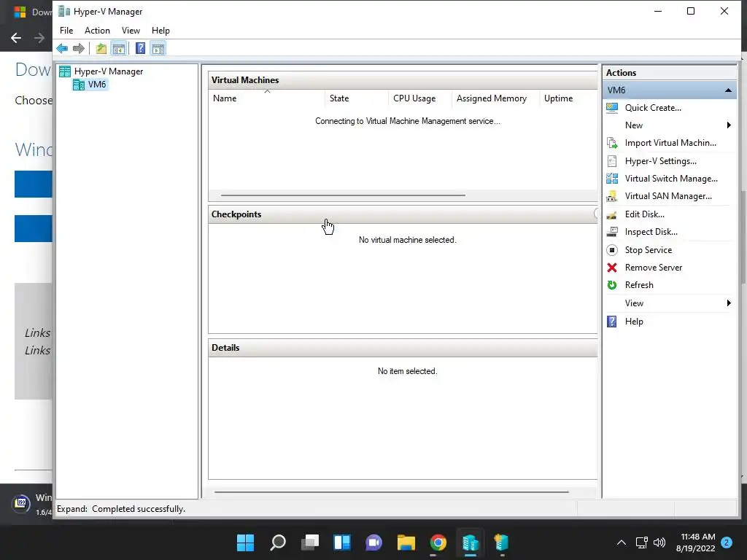Click the Hyper-V Manager title bar icon
This screenshot has width=747, height=560.
click(64, 11)
